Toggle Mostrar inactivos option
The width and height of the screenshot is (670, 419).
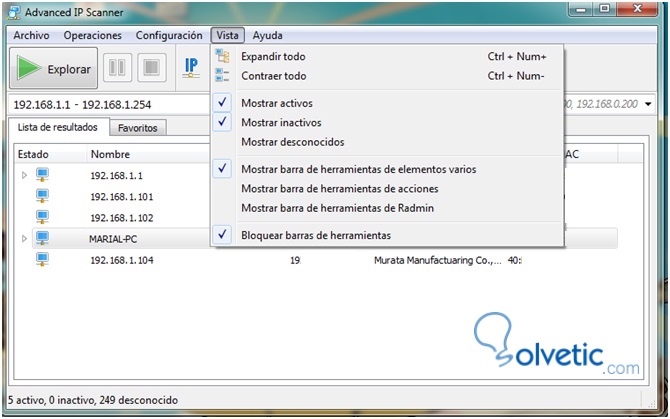tap(388, 122)
